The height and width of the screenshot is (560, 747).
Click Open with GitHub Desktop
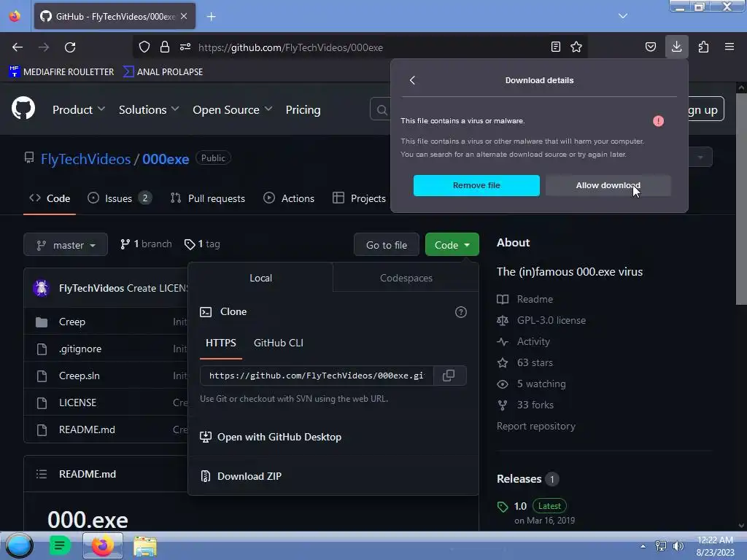point(271,437)
